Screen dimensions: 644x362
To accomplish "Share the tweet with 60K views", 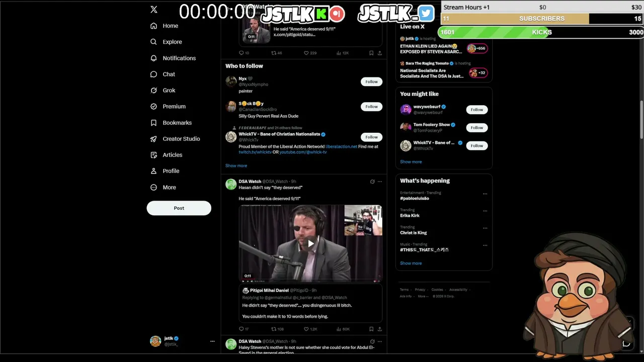I will (x=379, y=329).
